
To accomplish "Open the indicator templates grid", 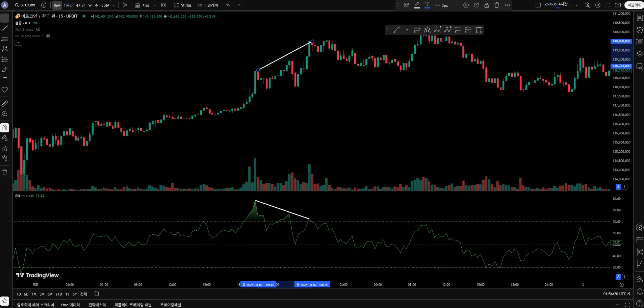I will tap(163, 5).
